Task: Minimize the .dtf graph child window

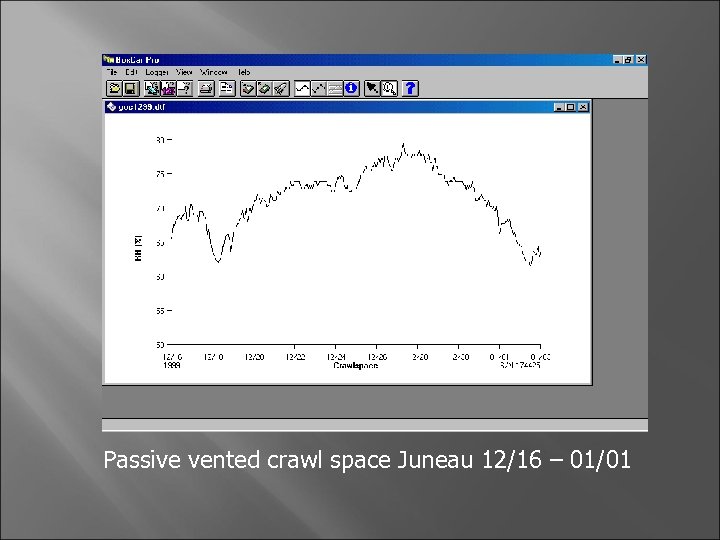Action: point(559,107)
